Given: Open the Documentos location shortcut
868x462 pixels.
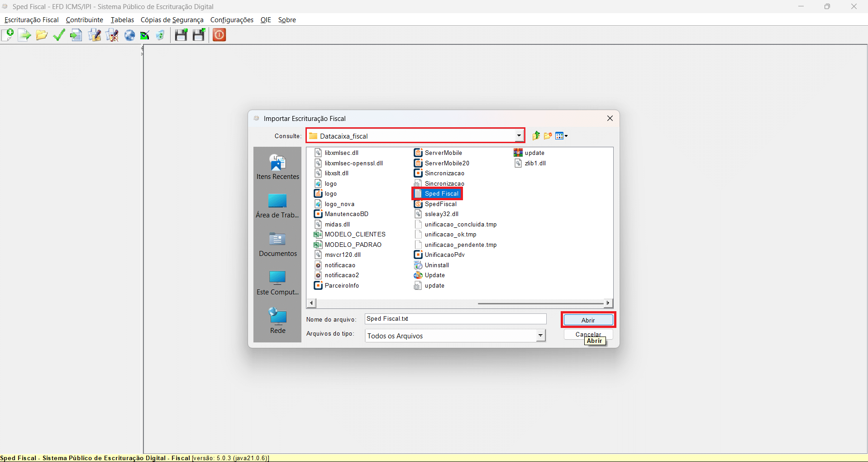Looking at the screenshot, I should [277, 244].
